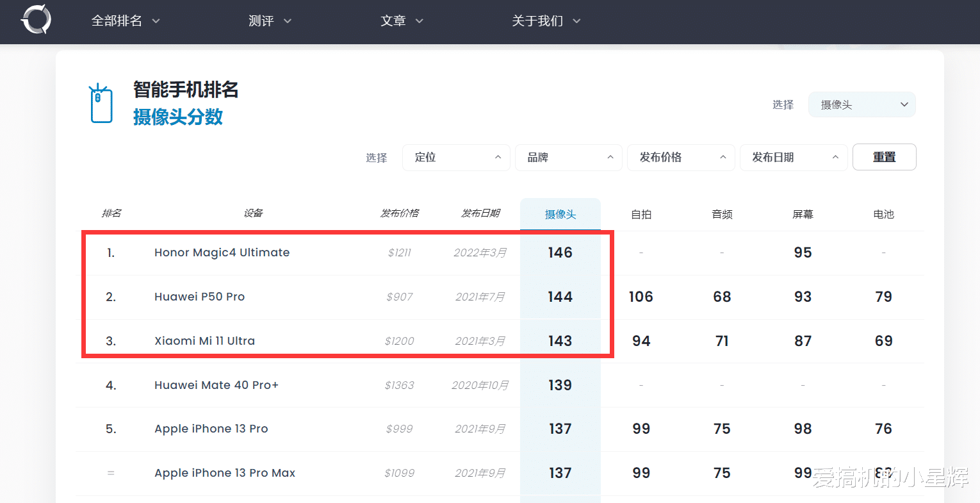The width and height of the screenshot is (980, 503).
Task: Expand chevron next to 关于我们
Action: tap(576, 21)
